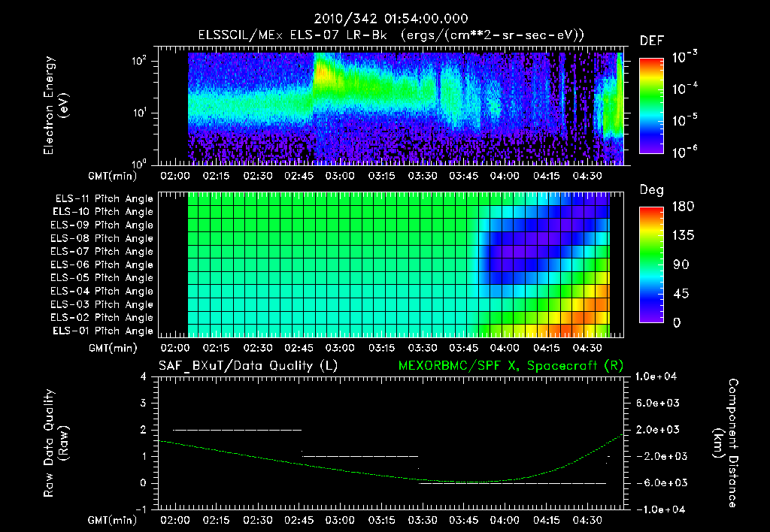This screenshot has height=532, width=770.
Task: Select the ELS-01 Pitch Angle row label
Action: click(103, 331)
